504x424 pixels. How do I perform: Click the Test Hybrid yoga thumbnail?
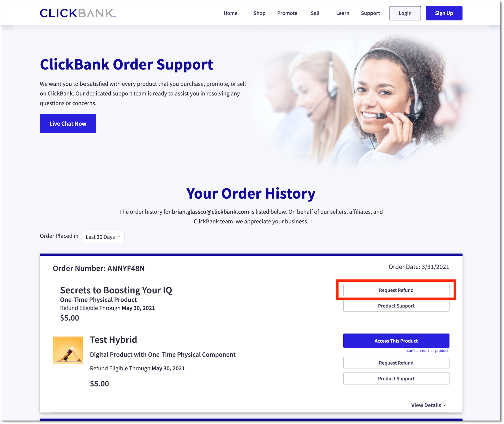tap(68, 350)
